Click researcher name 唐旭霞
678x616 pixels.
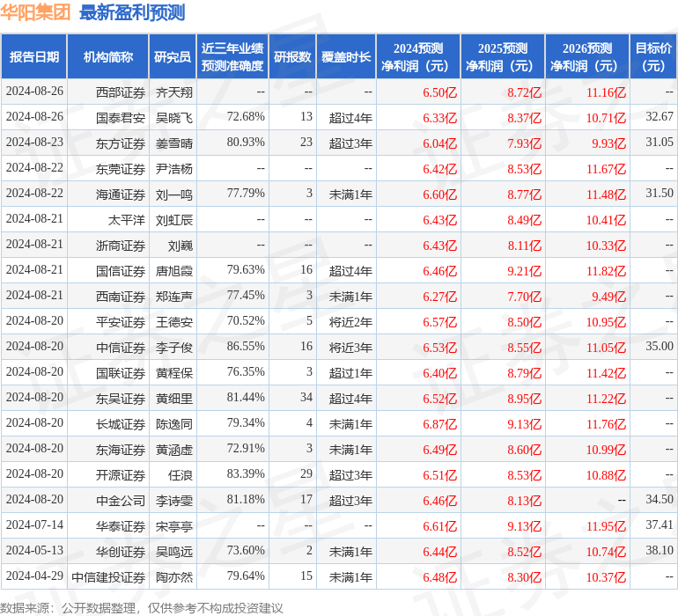point(173,271)
